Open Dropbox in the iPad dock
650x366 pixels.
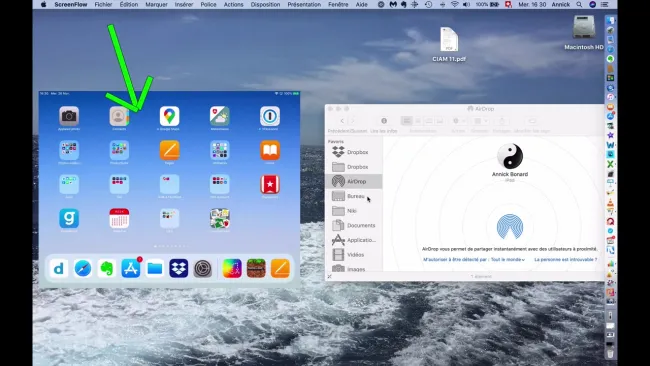(x=179, y=269)
